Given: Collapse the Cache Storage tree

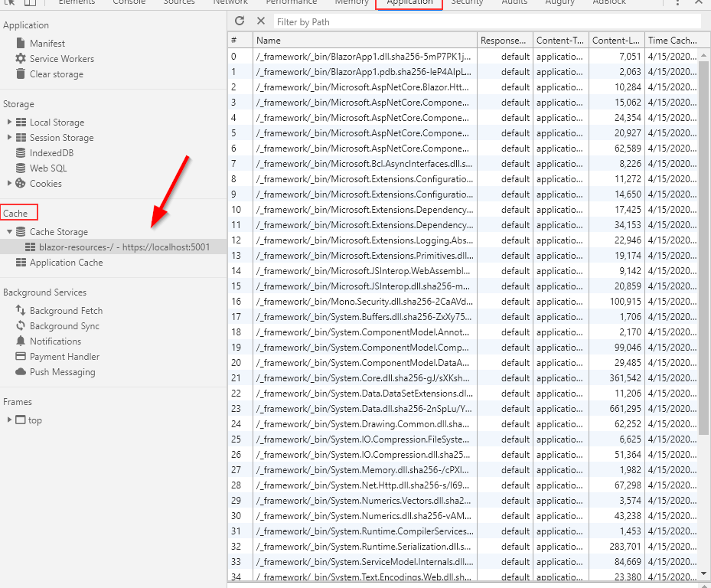Looking at the screenshot, I should click(x=9, y=232).
